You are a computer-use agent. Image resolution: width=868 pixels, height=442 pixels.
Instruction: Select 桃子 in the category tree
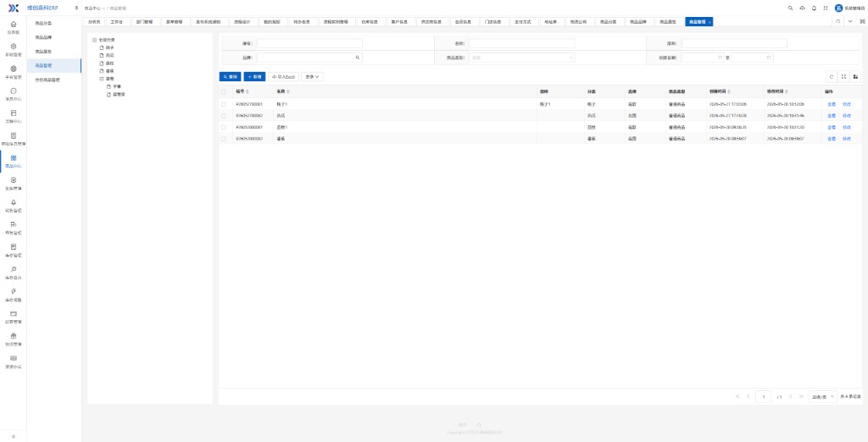click(109, 47)
